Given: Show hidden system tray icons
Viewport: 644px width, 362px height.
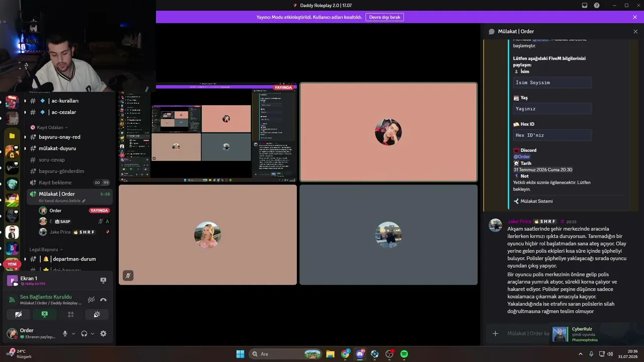Looking at the screenshot, I should (x=581, y=354).
